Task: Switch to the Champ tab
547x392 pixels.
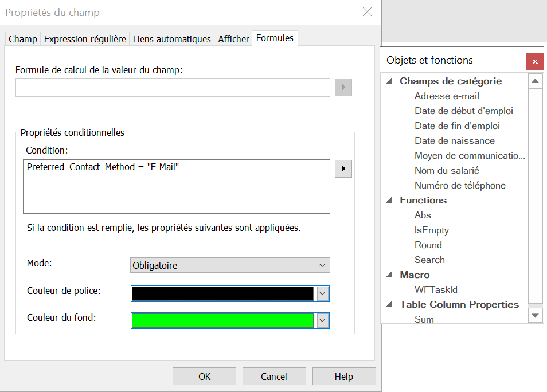Action: (23, 39)
